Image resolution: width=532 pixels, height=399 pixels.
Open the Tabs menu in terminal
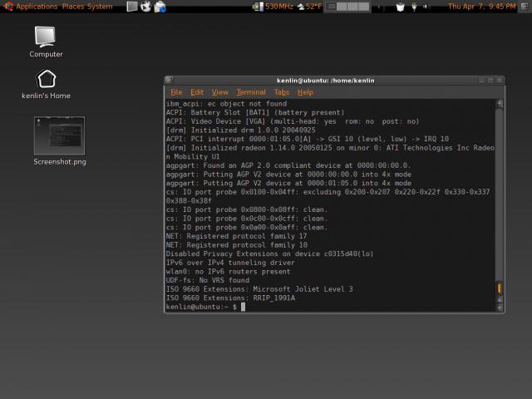pyautogui.click(x=282, y=92)
